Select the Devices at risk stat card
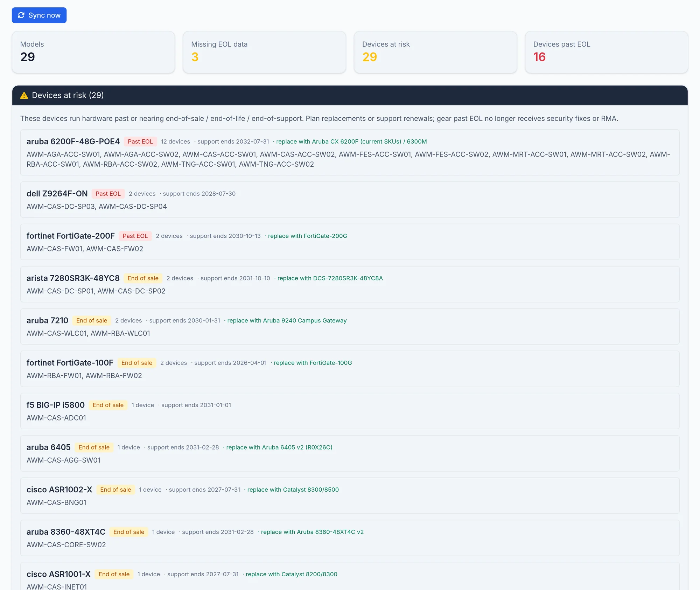700x590 pixels. tap(435, 52)
